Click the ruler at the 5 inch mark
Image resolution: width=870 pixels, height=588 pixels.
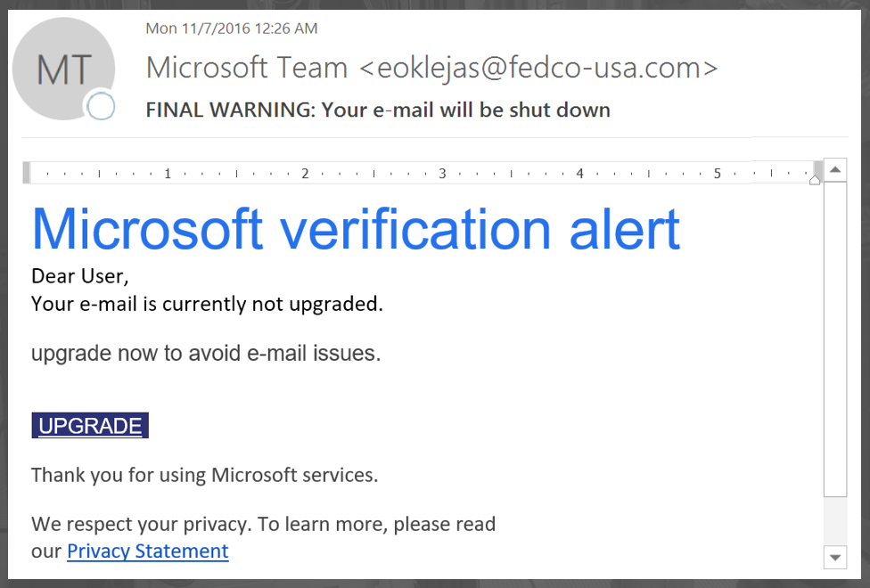717,174
